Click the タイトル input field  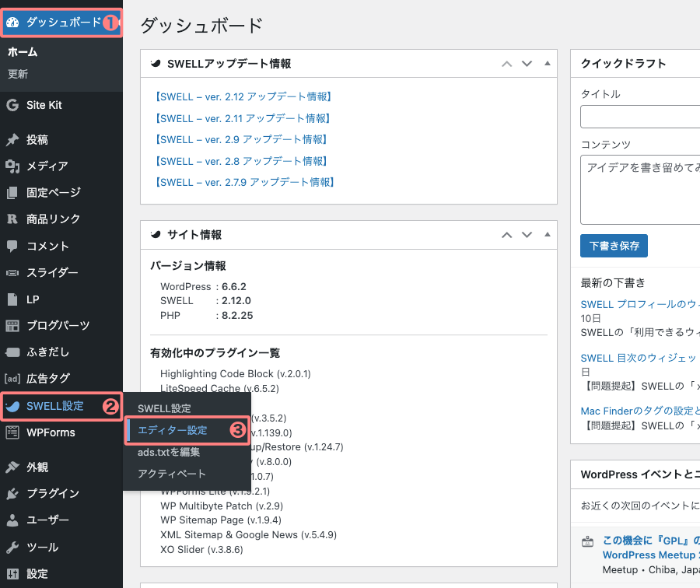click(640, 117)
